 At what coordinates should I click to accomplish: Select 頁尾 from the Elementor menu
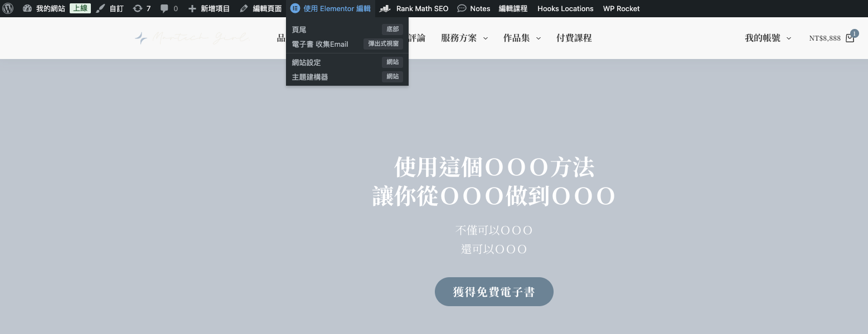299,30
